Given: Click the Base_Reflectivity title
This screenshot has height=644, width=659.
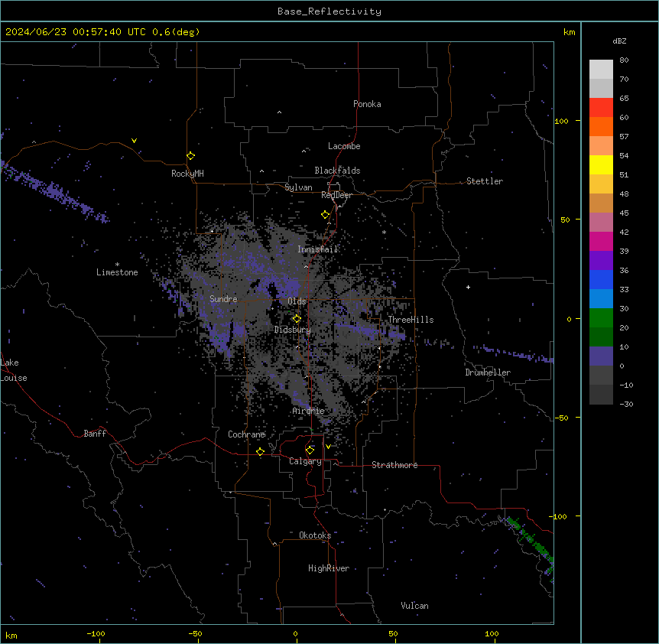Looking at the screenshot, I should tap(329, 11).
